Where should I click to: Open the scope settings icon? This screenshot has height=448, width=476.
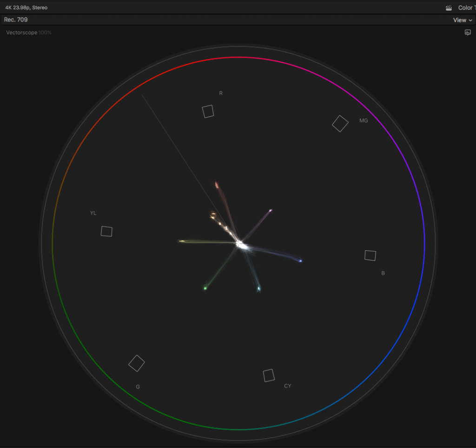[468, 33]
